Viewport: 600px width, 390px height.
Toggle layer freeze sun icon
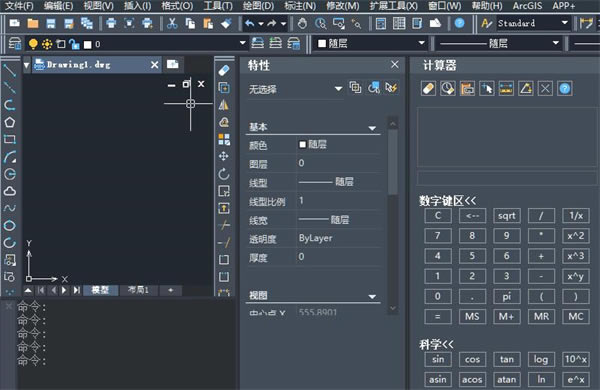click(x=47, y=44)
